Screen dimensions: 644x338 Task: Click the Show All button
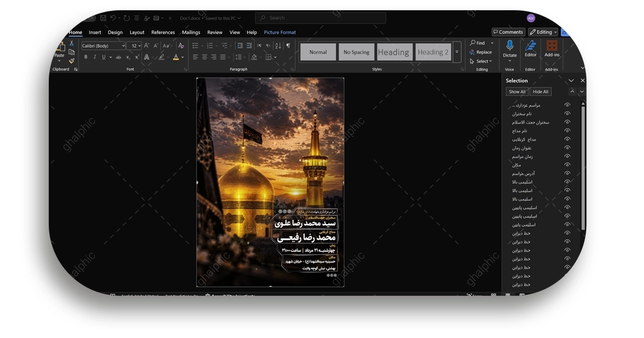click(517, 92)
